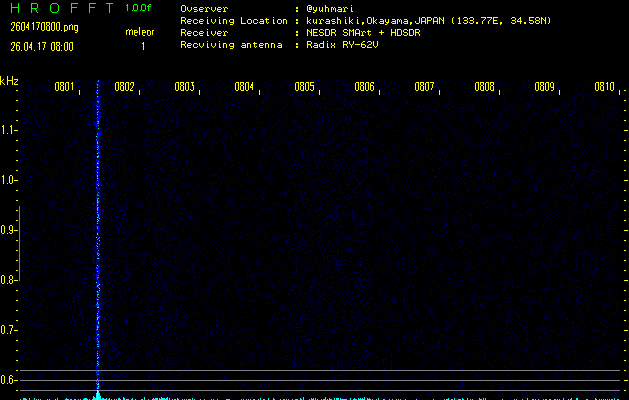Click the timestamp 26.04.17 08:00
629x400 pixels.
pos(42,47)
